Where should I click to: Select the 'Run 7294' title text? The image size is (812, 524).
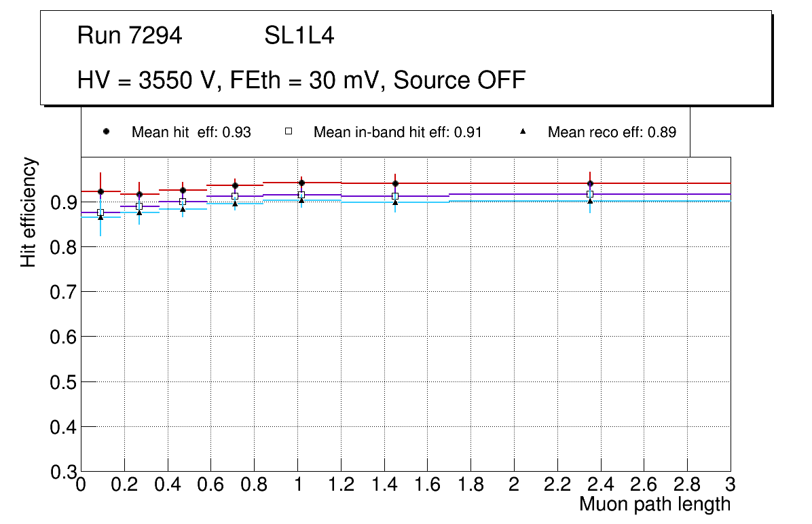coord(130,36)
